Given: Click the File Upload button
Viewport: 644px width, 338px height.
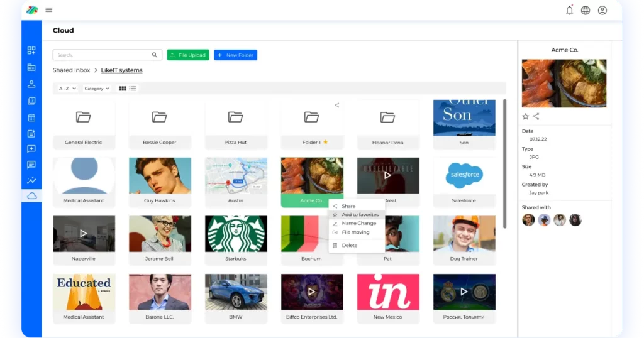Looking at the screenshot, I should coord(188,55).
